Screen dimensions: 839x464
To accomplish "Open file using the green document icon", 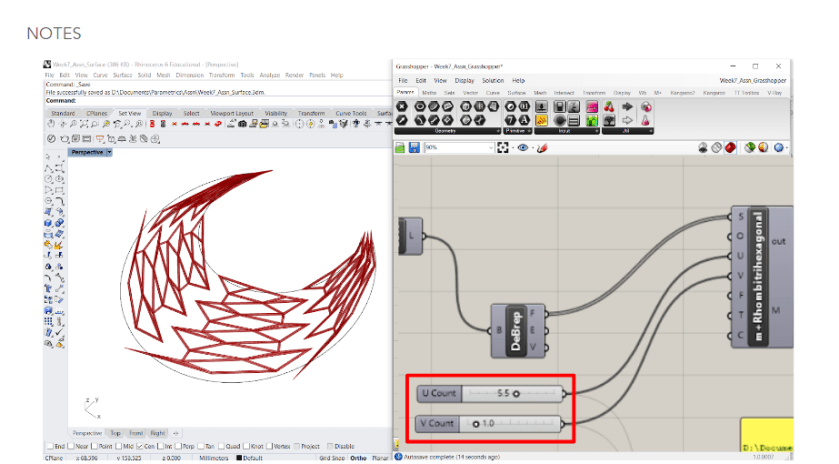I will 400,147.
